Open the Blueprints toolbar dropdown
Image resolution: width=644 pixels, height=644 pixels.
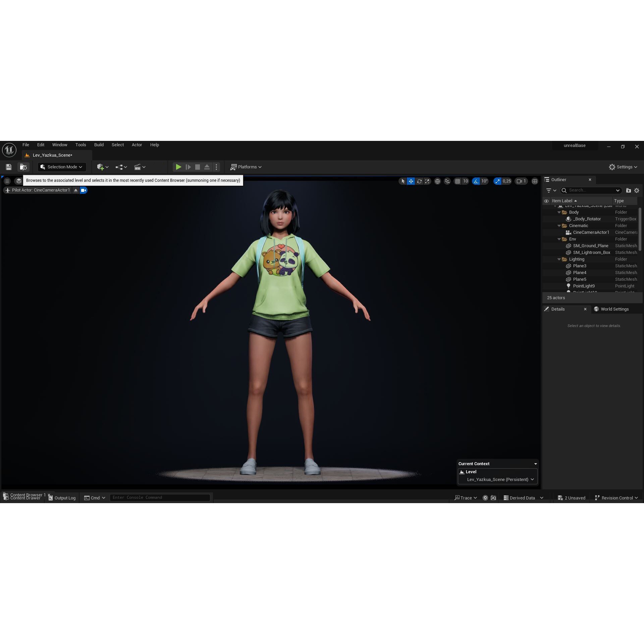121,167
